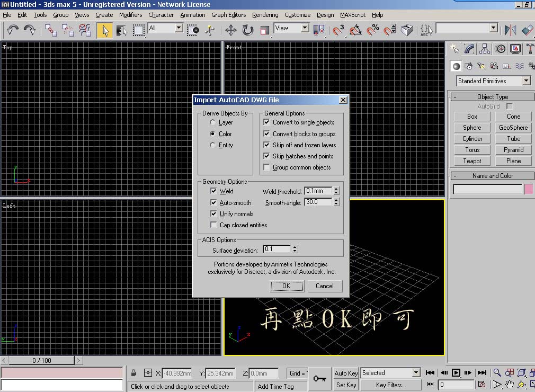Select the Cameras category icon

494,66
